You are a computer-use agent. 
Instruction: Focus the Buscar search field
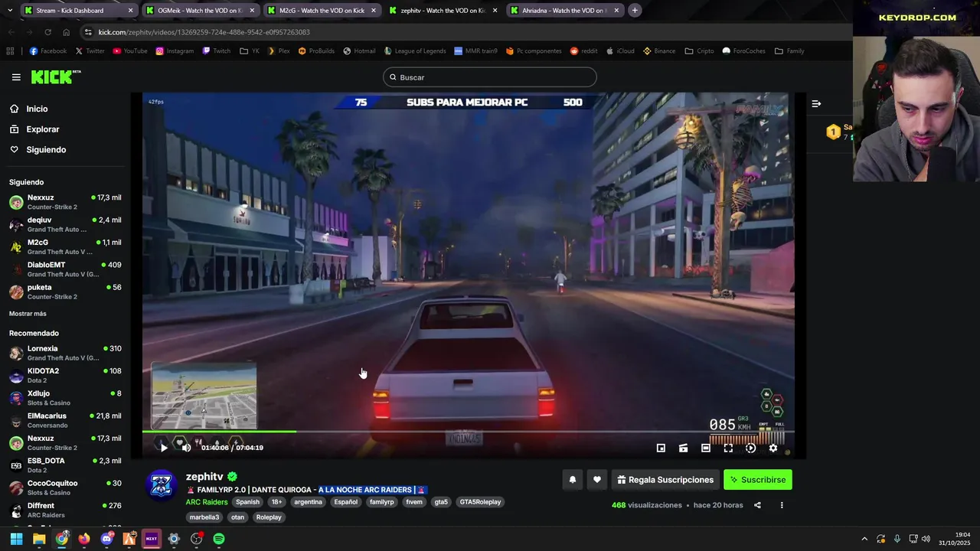point(490,77)
